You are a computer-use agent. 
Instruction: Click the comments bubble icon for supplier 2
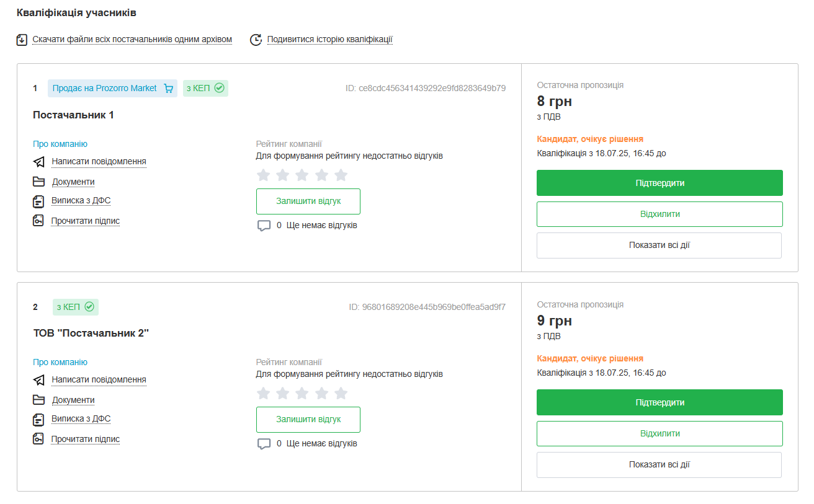264,444
